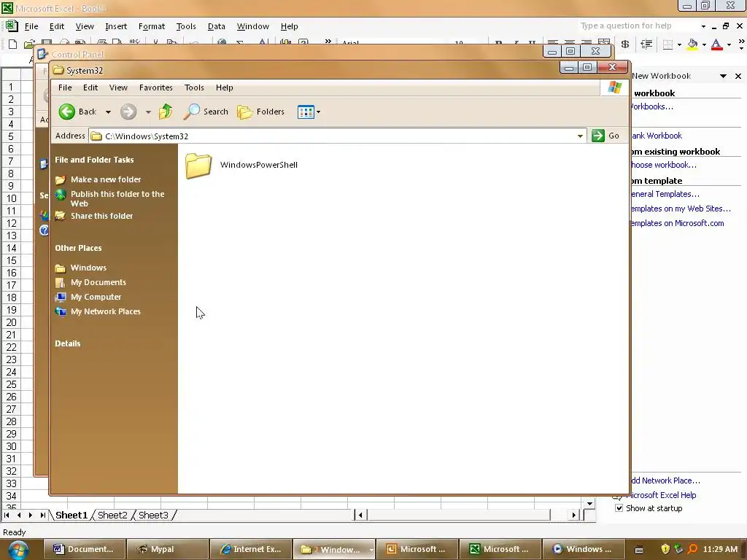Select row 10 header in Excel
Screen dimensions: 747x560
11,198
